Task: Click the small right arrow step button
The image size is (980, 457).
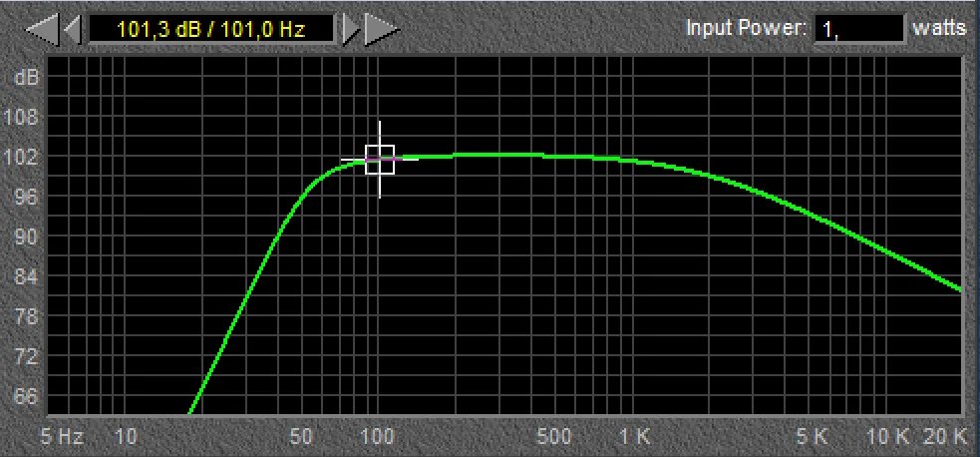Action: (350, 28)
